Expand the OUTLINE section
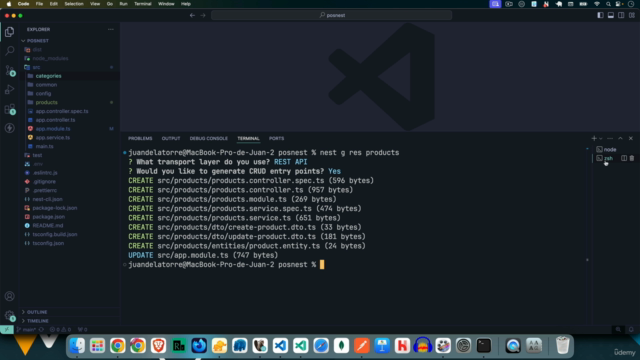Viewport: 640px width, 360px height. [x=37, y=312]
